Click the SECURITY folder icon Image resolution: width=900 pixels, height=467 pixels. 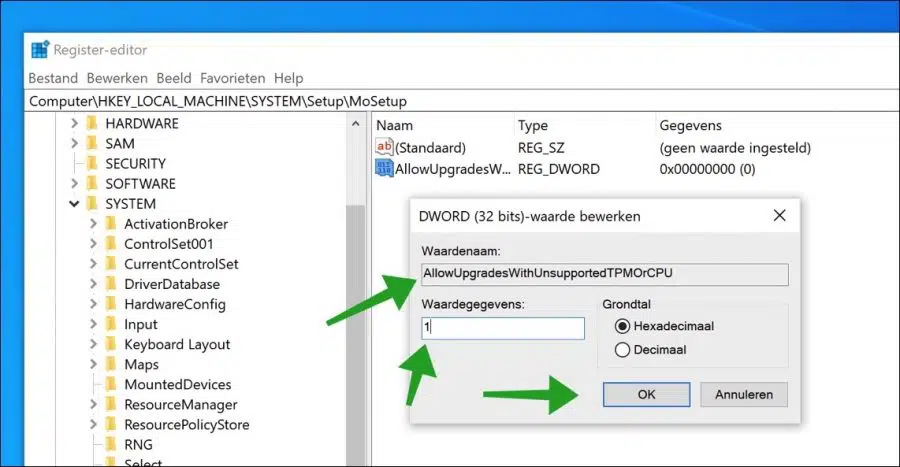click(92, 164)
